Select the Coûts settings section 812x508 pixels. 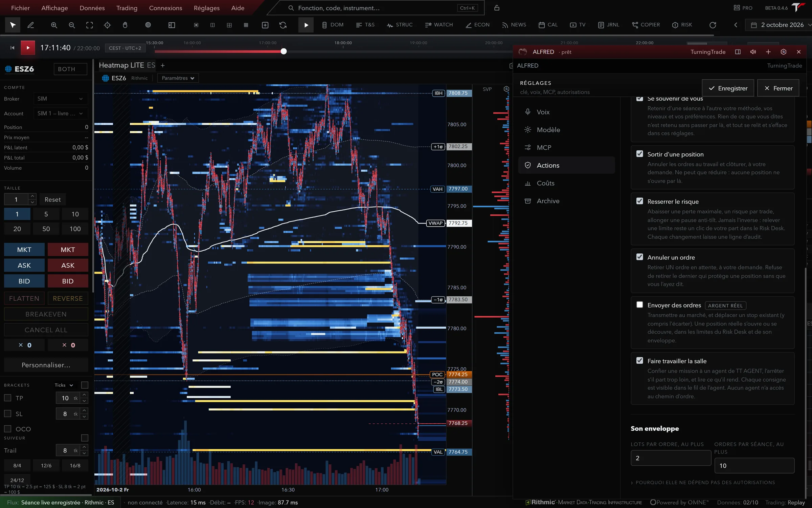[567, 183]
